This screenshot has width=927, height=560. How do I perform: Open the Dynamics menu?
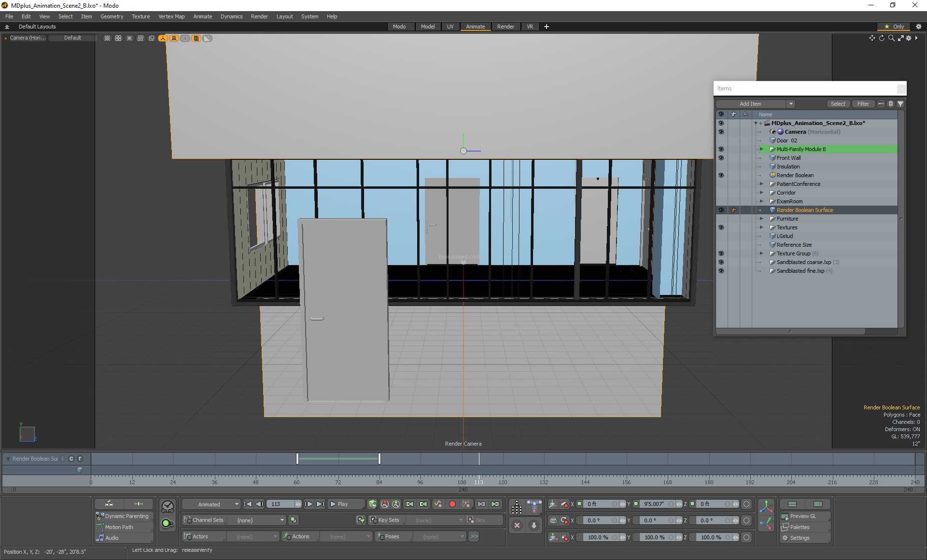click(x=231, y=16)
